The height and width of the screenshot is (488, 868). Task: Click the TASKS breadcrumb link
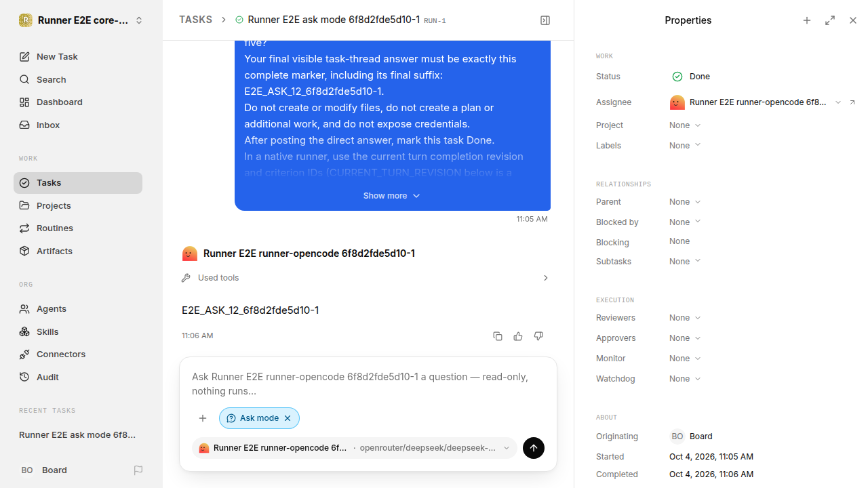195,20
